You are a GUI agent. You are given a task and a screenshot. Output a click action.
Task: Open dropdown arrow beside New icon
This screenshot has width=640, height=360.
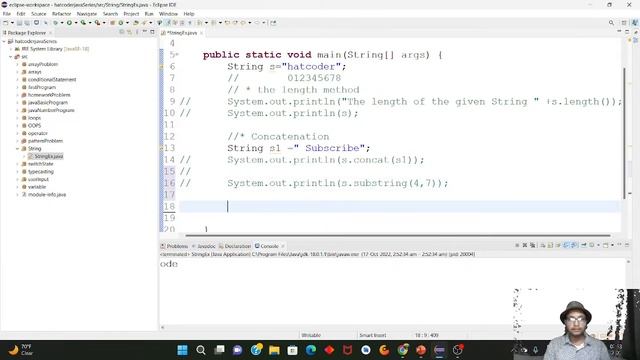coord(12,23)
